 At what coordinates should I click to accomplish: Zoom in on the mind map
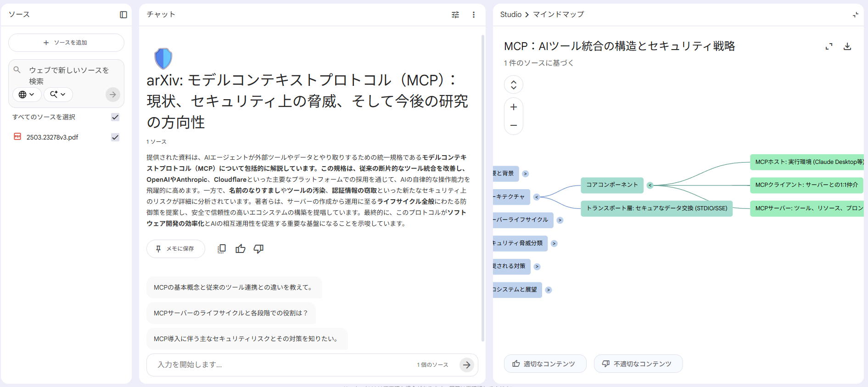(x=514, y=107)
